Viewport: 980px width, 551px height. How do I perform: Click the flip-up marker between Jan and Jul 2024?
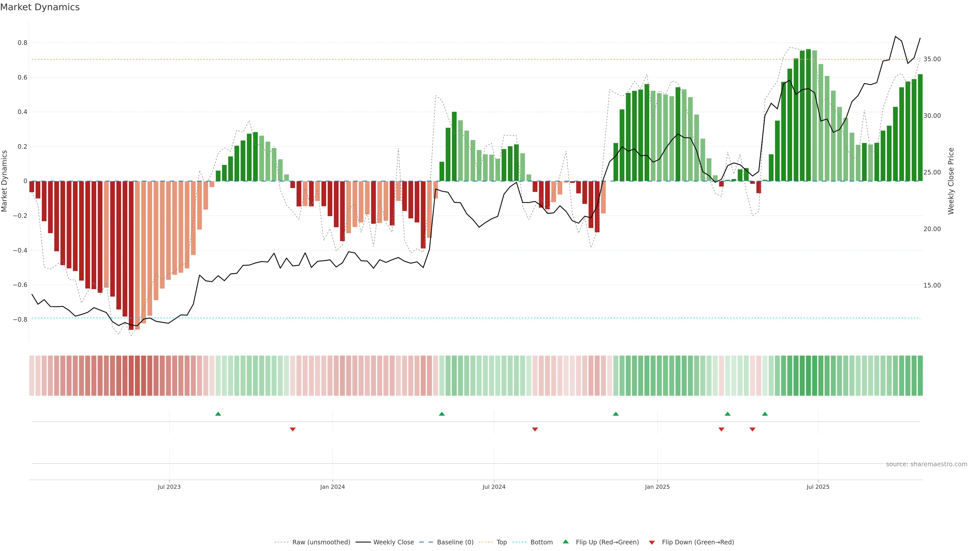click(x=442, y=414)
